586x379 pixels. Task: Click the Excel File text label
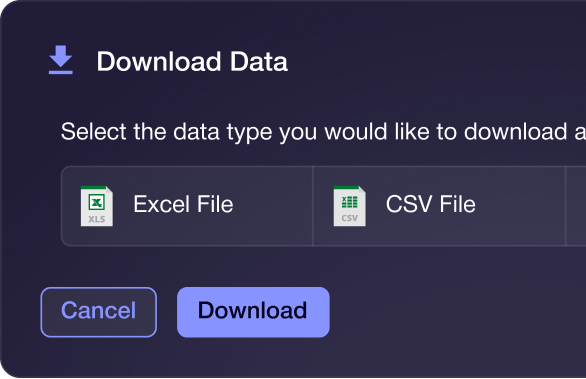183,204
